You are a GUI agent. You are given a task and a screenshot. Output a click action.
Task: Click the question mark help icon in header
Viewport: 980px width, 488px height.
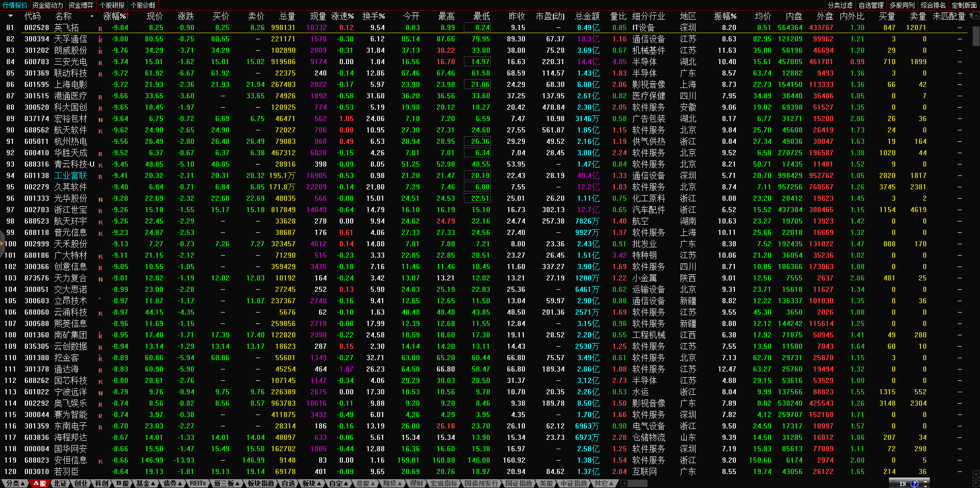pyautogui.click(x=970, y=16)
